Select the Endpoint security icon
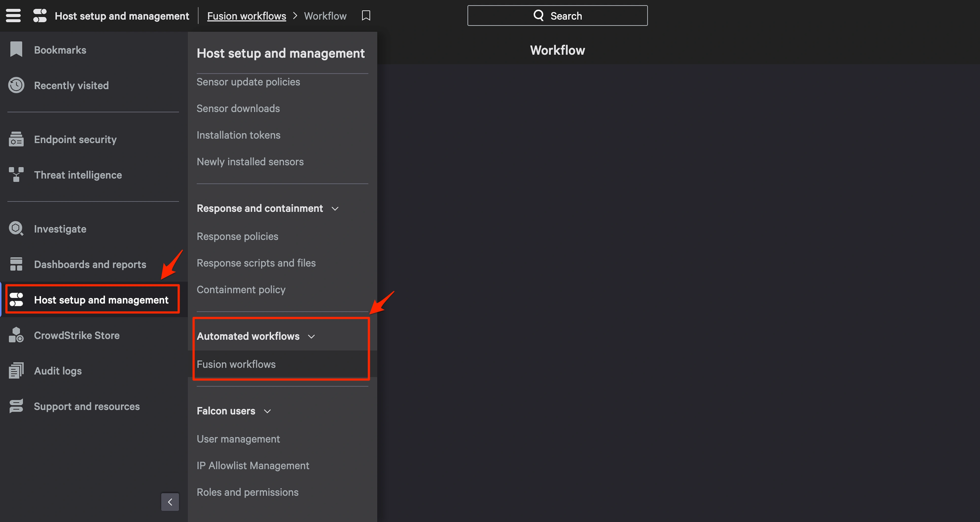980x522 pixels. pyautogui.click(x=16, y=139)
